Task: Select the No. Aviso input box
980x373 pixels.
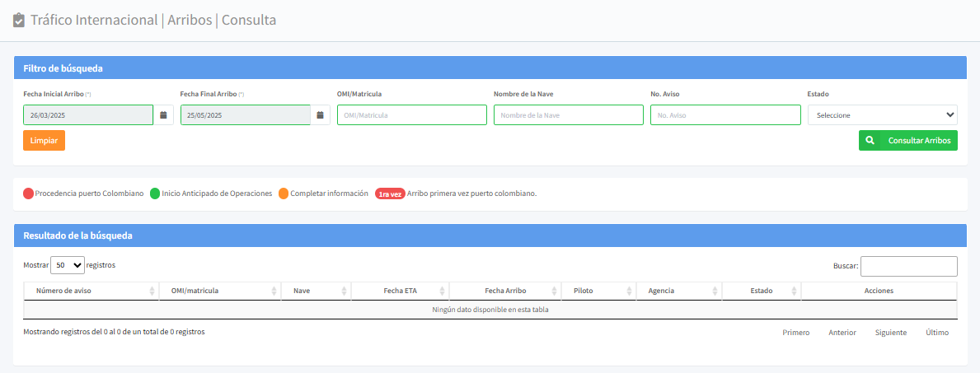Action: pyautogui.click(x=724, y=115)
